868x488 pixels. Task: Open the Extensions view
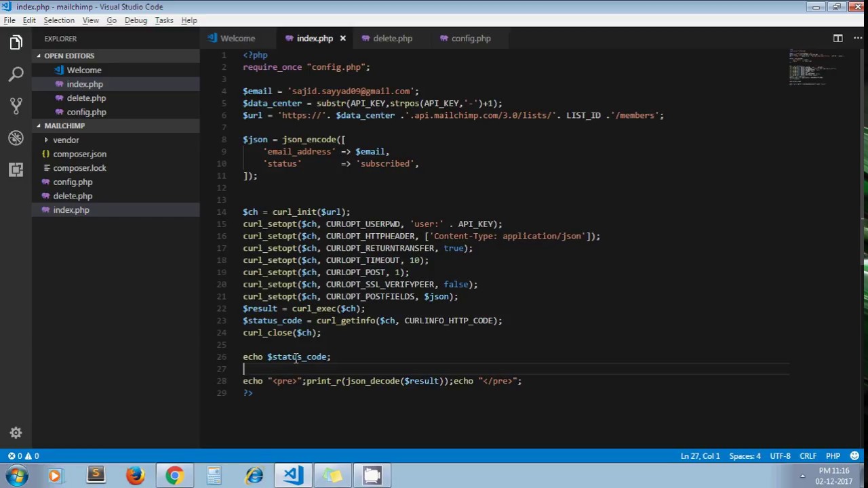pos(16,169)
